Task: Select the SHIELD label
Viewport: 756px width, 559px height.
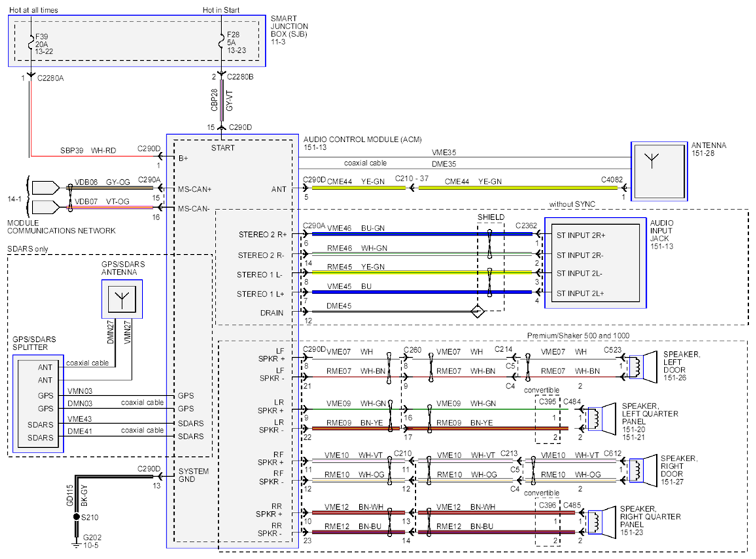Action: [491, 217]
